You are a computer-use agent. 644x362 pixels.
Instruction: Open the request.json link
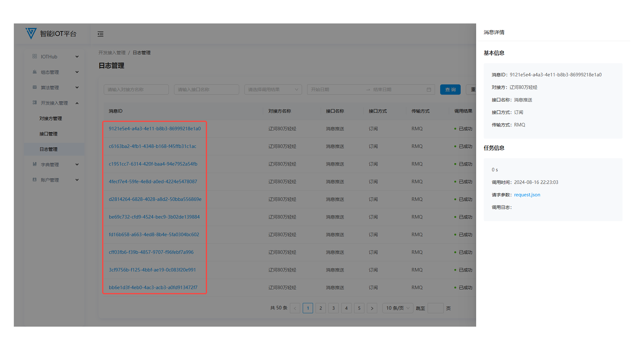tap(527, 195)
